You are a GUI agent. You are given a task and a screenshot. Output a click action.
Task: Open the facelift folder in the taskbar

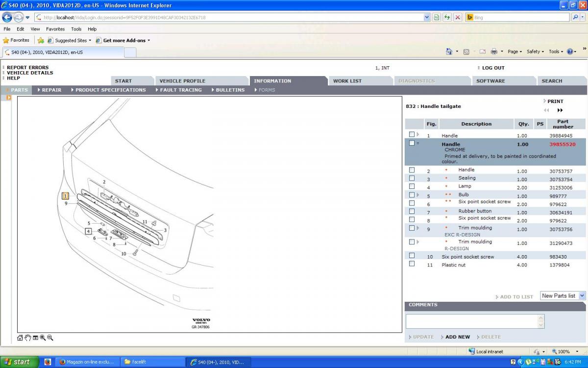pos(152,362)
